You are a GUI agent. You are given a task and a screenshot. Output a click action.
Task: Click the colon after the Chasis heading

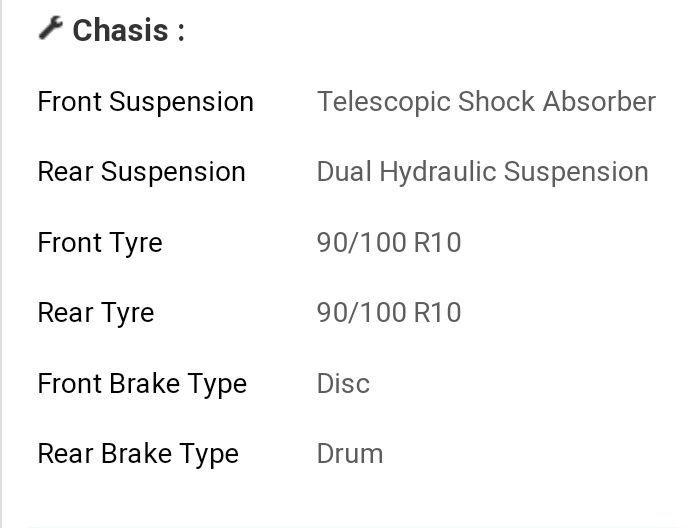tap(181, 33)
